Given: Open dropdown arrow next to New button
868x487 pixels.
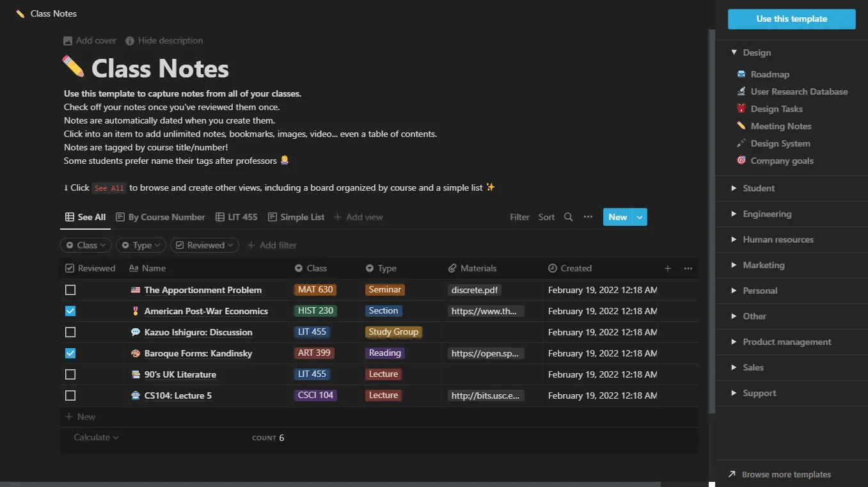Looking at the screenshot, I should point(640,217).
